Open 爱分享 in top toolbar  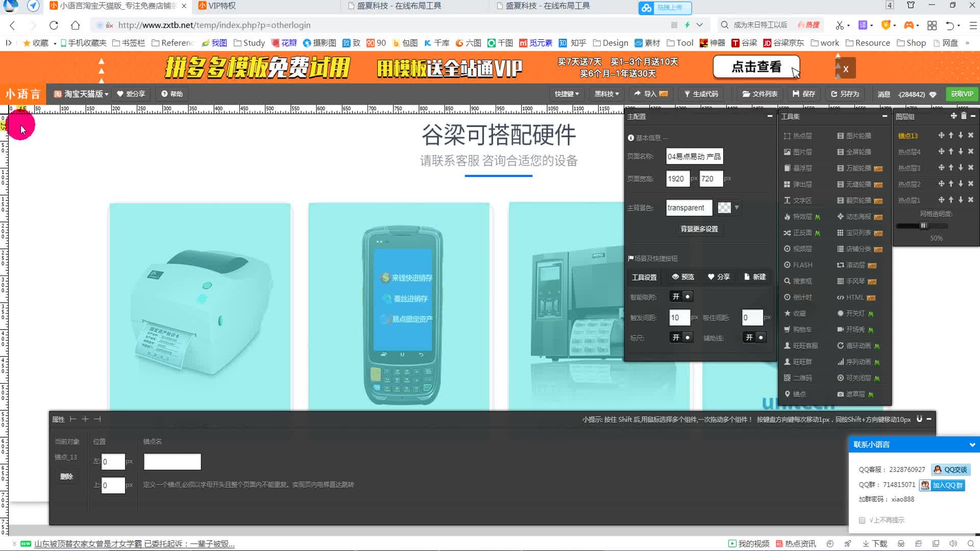[x=131, y=94]
